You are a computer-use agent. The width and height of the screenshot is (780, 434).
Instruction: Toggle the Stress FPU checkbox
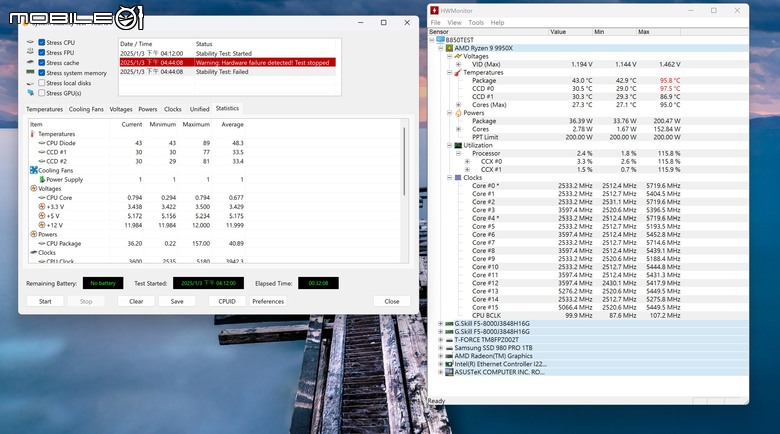42,52
